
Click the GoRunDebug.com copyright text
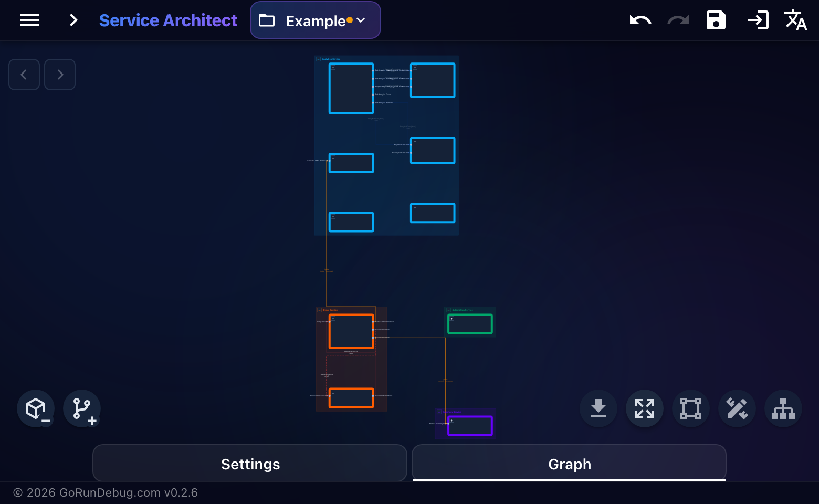(106, 492)
